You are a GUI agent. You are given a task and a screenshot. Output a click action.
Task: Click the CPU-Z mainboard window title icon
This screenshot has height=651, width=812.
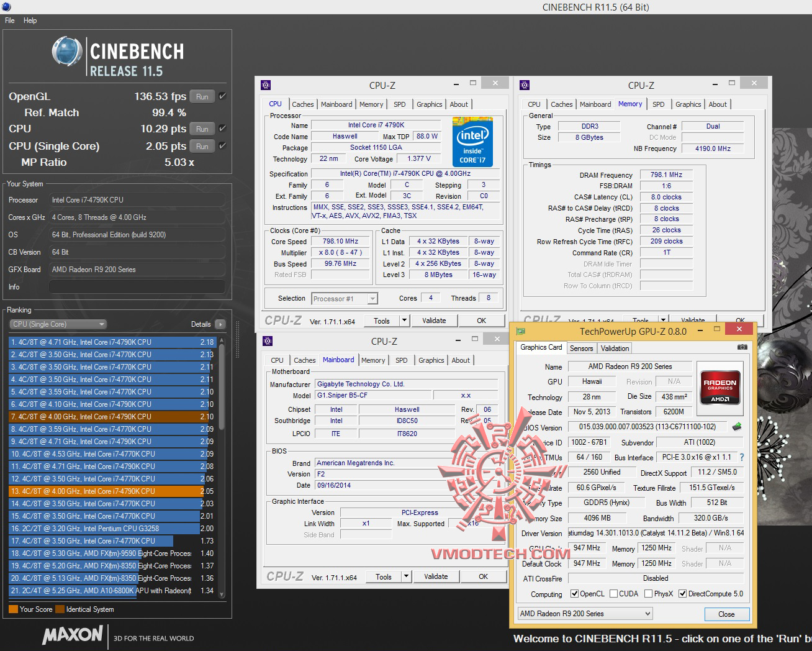coord(268,341)
